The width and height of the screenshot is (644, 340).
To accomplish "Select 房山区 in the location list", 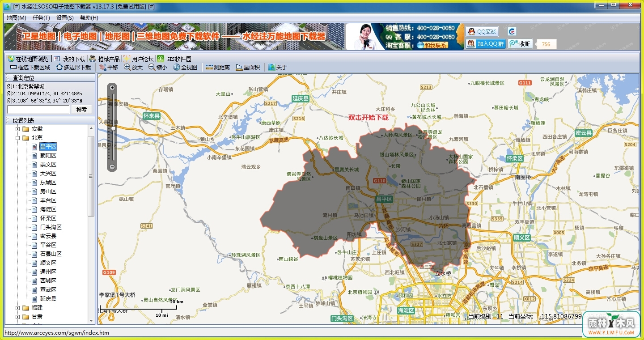I will (x=48, y=191).
